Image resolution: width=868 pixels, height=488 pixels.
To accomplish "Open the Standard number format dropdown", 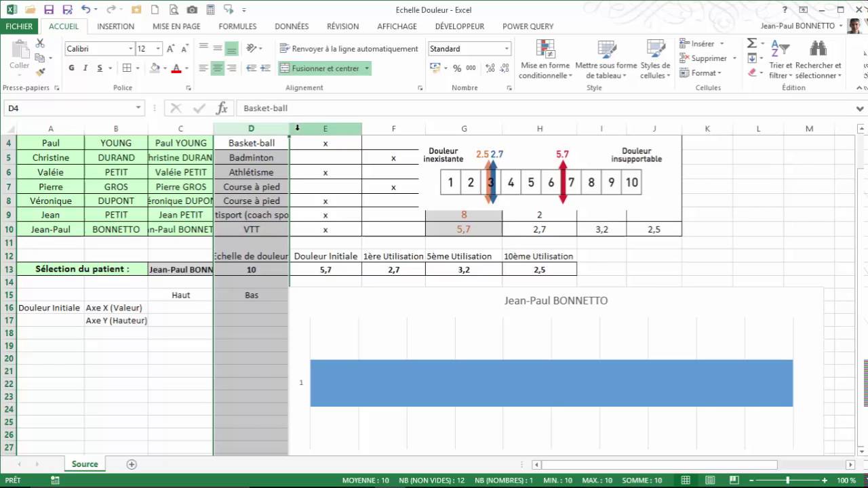I will point(507,49).
